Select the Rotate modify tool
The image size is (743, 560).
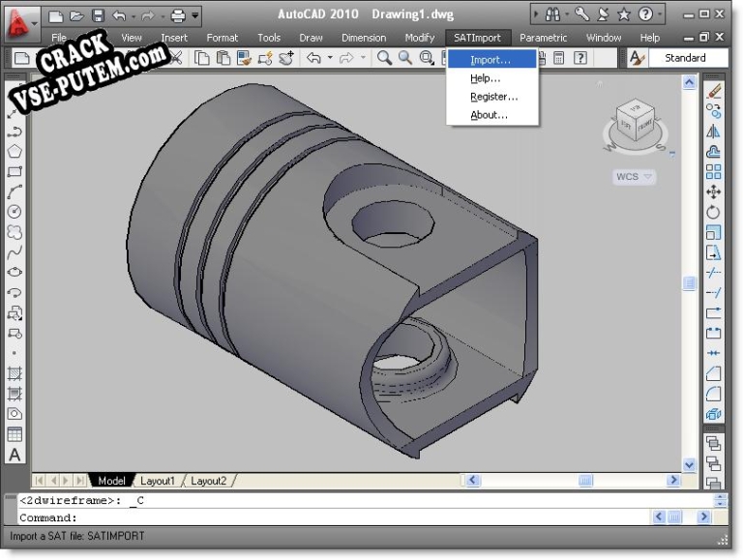(714, 212)
